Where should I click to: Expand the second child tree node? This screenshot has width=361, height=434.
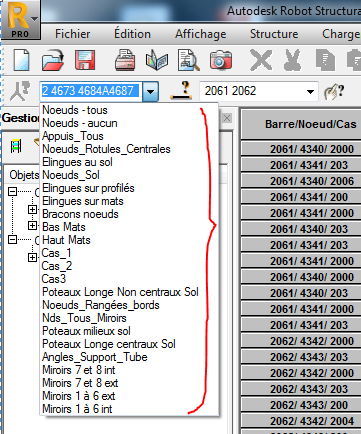pyautogui.click(x=32, y=225)
